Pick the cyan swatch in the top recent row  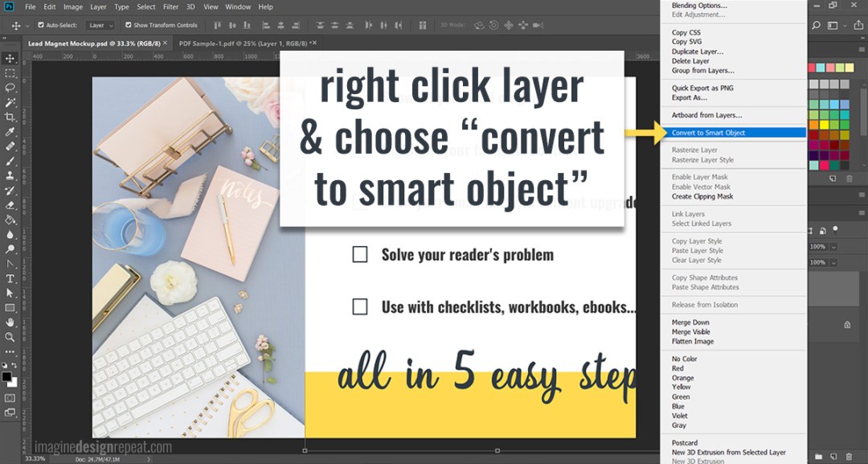(x=822, y=68)
